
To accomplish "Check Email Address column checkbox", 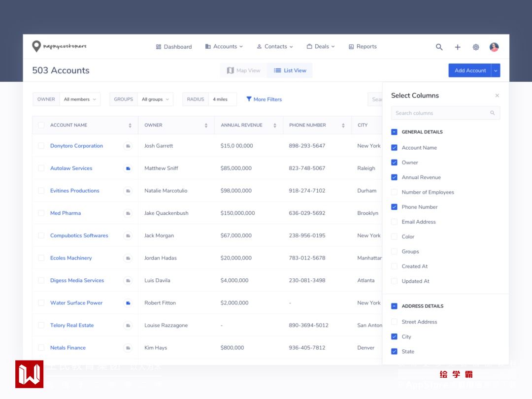I will coord(394,222).
